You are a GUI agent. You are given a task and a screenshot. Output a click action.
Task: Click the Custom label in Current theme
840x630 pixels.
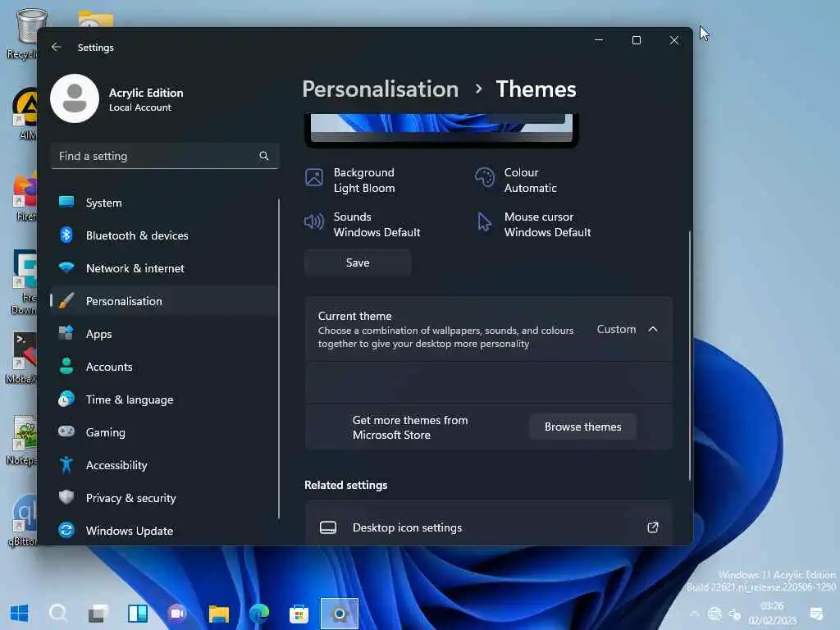point(616,329)
